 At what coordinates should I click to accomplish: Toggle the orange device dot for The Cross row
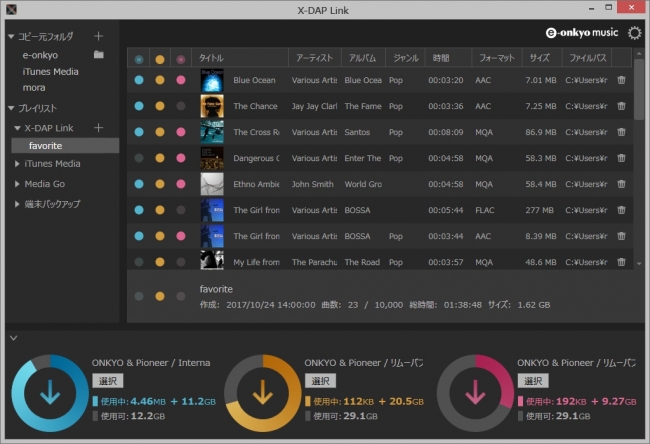point(159,132)
